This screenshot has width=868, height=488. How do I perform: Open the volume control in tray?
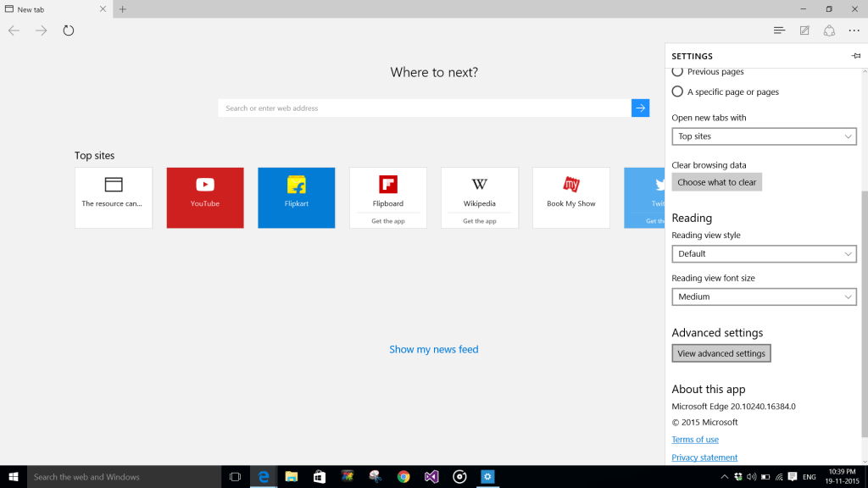tap(751, 476)
